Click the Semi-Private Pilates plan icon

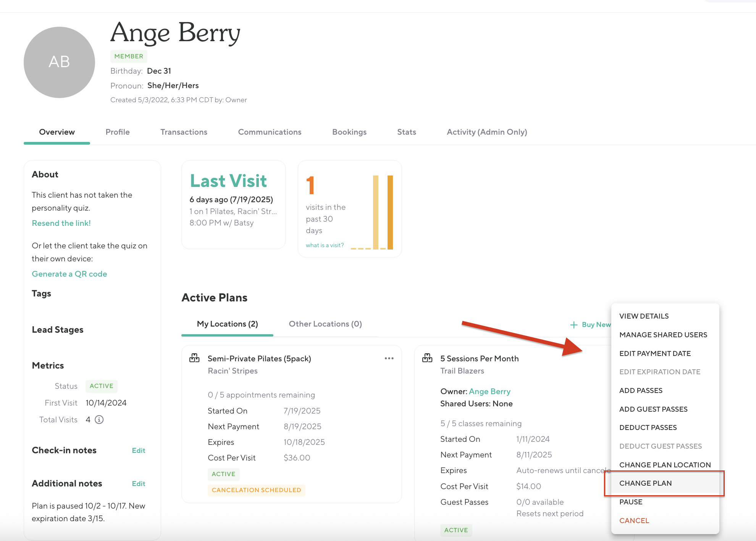coord(194,358)
